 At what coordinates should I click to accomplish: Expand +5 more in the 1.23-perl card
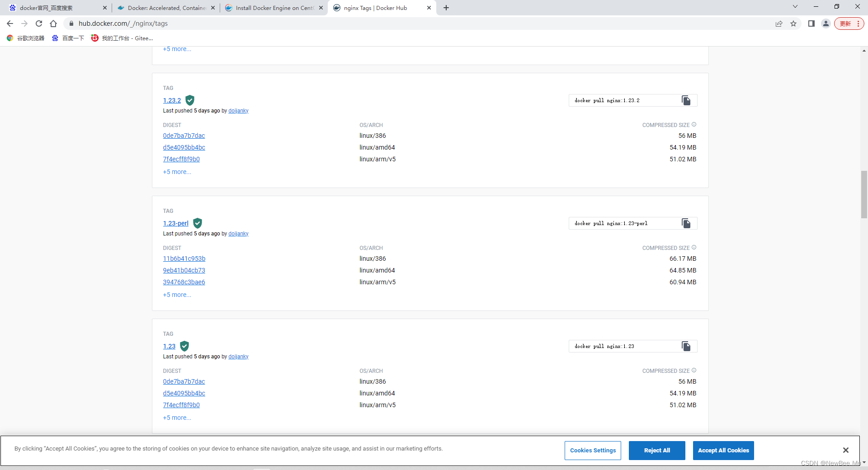[x=177, y=295]
